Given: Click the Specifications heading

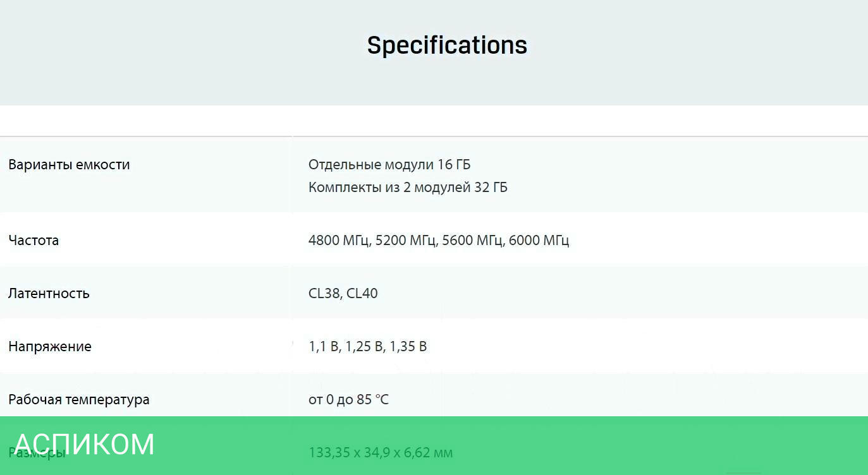Looking at the screenshot, I should coord(447,45).
